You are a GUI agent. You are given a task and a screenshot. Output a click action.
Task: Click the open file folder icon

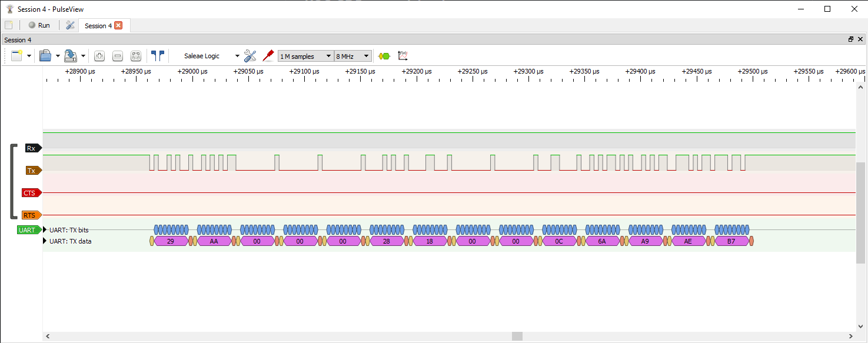click(45, 56)
